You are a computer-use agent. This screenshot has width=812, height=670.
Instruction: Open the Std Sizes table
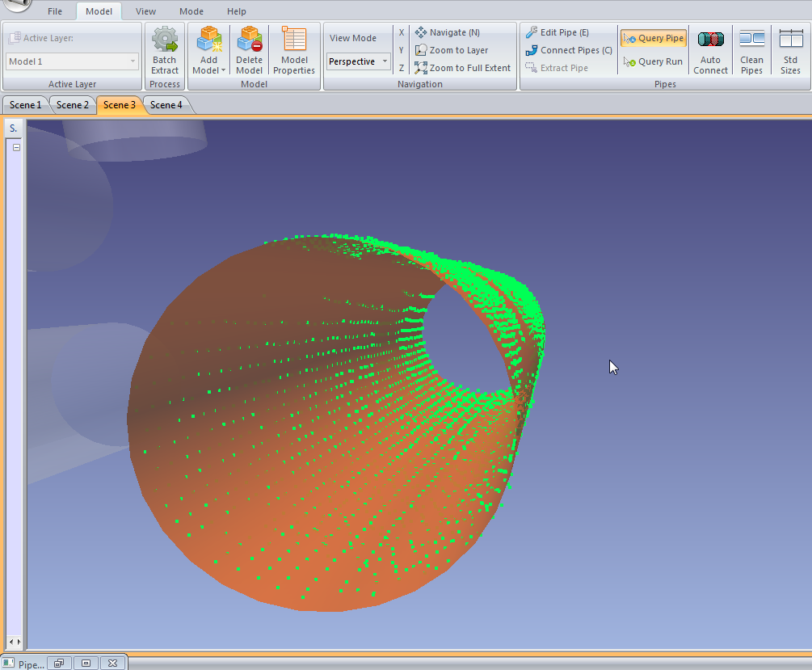(790, 40)
